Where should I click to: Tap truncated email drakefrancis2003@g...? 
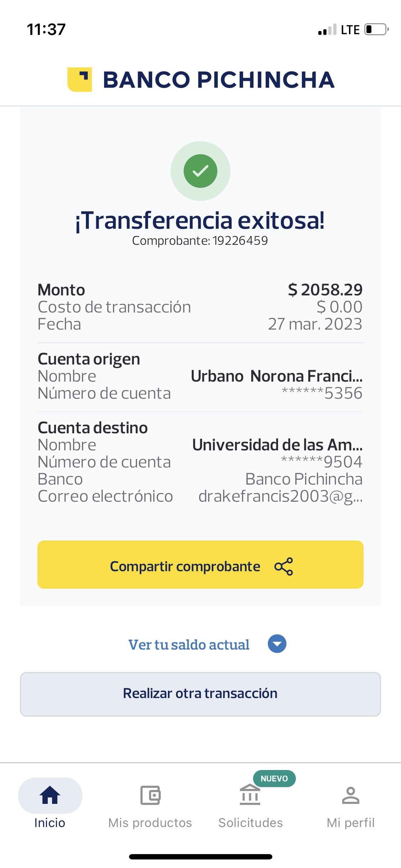click(x=280, y=496)
